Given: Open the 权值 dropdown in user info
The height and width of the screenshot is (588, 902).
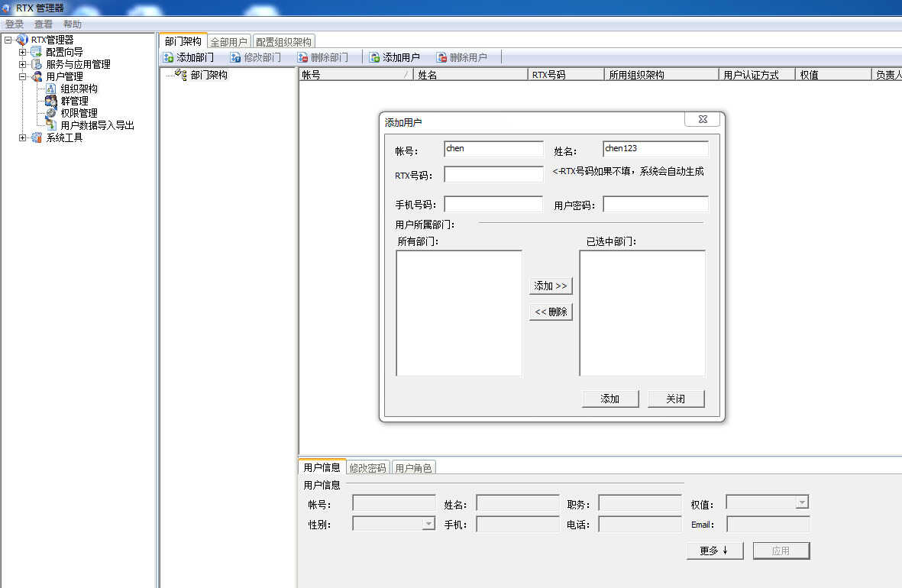Looking at the screenshot, I should [802, 502].
